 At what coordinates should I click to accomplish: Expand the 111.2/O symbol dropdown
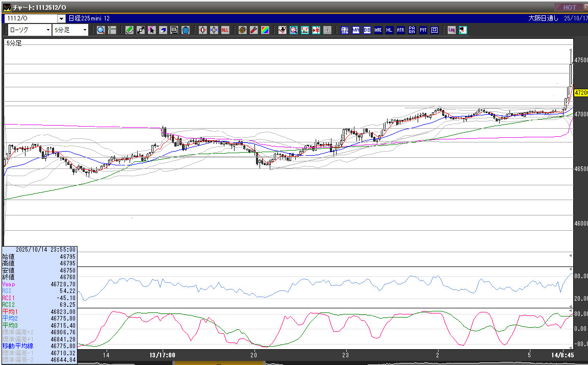point(61,18)
